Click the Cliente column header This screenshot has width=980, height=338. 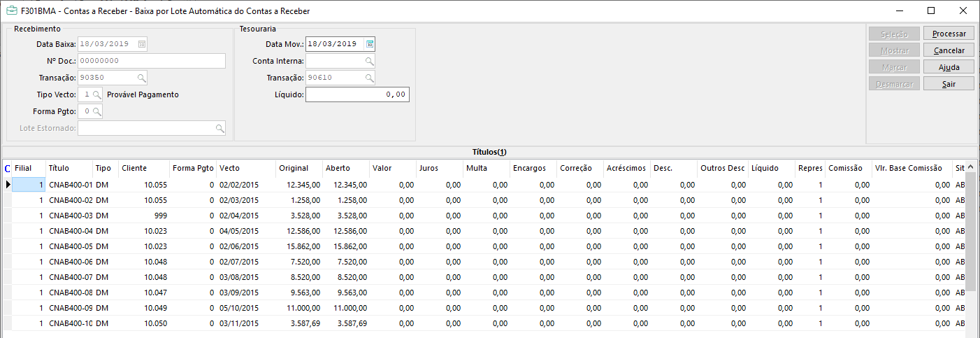(144, 168)
